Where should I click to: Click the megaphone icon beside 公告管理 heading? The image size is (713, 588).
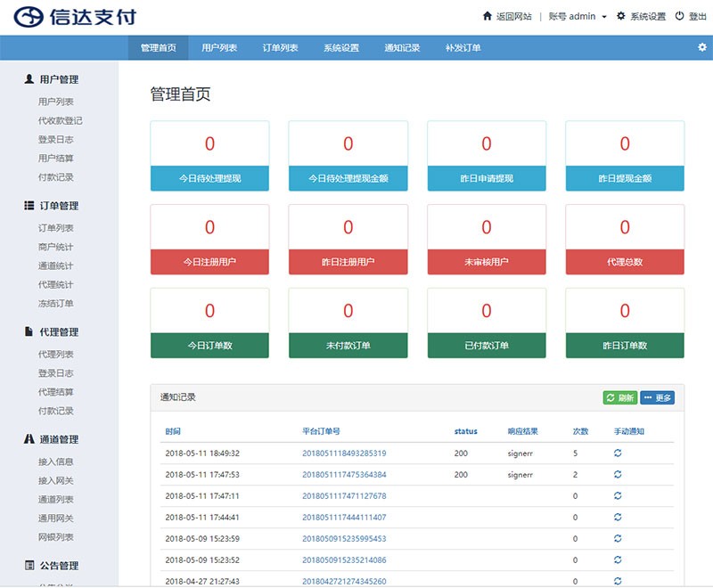(28, 565)
